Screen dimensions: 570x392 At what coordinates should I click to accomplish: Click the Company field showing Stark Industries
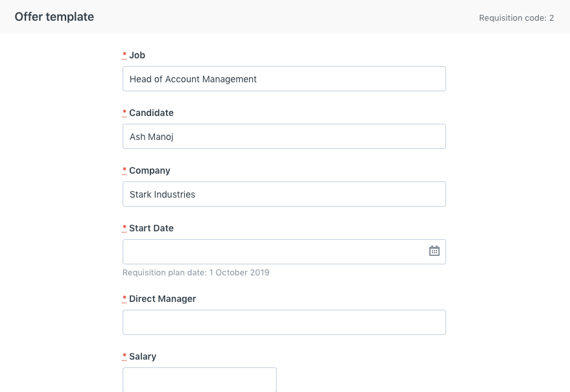pos(284,194)
